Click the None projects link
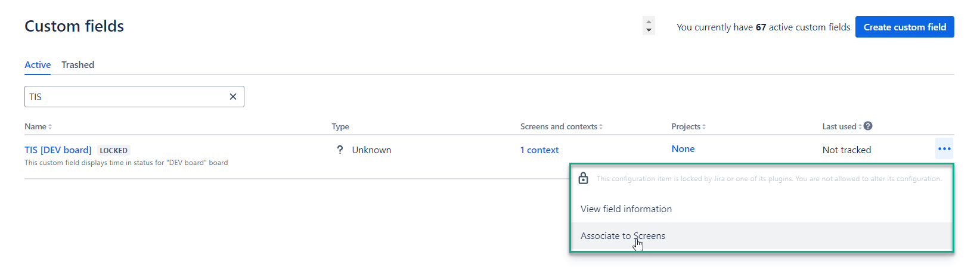 click(x=683, y=148)
